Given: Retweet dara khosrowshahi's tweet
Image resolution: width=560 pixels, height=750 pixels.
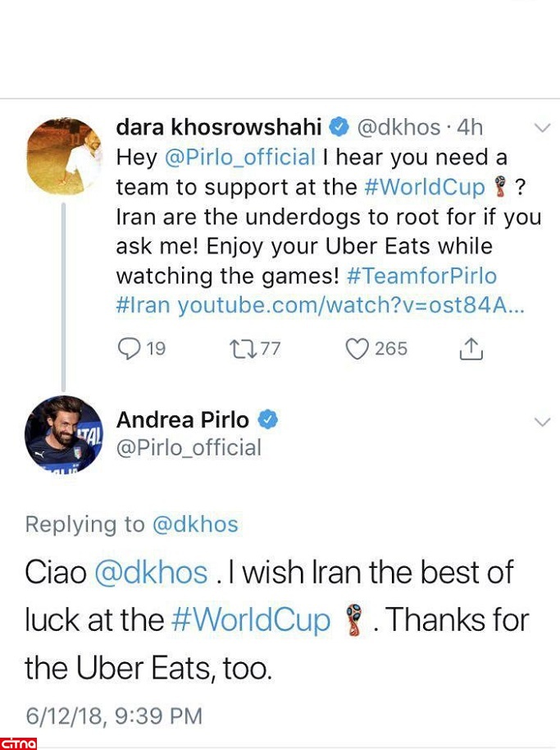Looking at the screenshot, I should 244,349.
